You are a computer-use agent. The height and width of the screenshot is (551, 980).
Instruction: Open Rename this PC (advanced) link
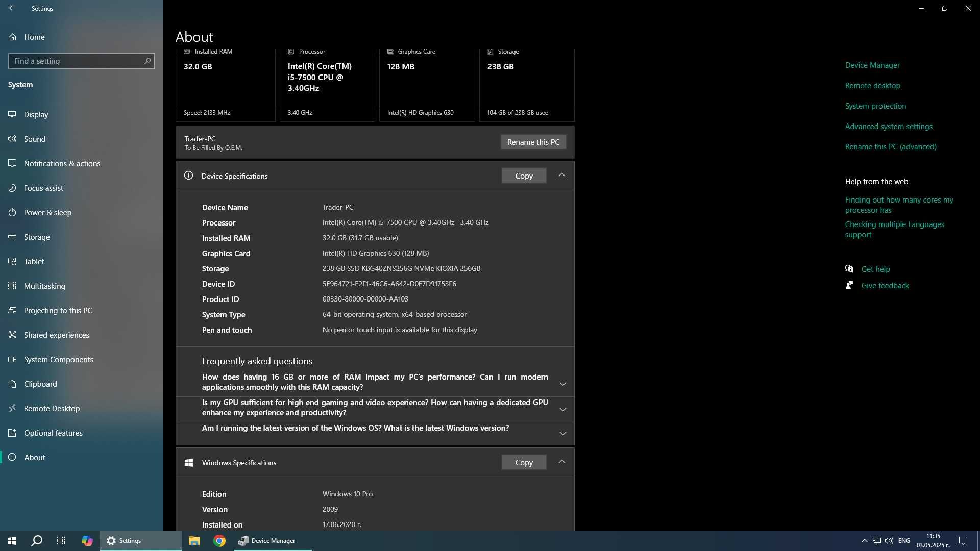891,146
